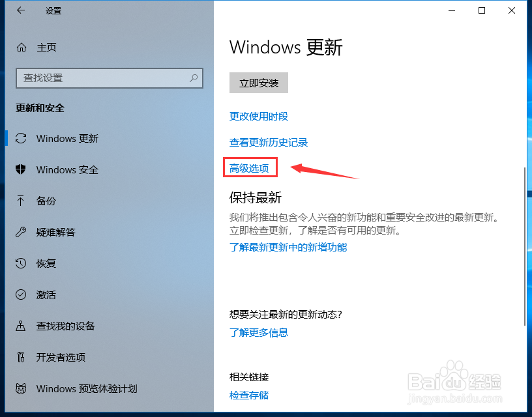532x417 pixels.
Task: Click the vertical scrollbar on the right
Action: pyautogui.click(x=525, y=246)
